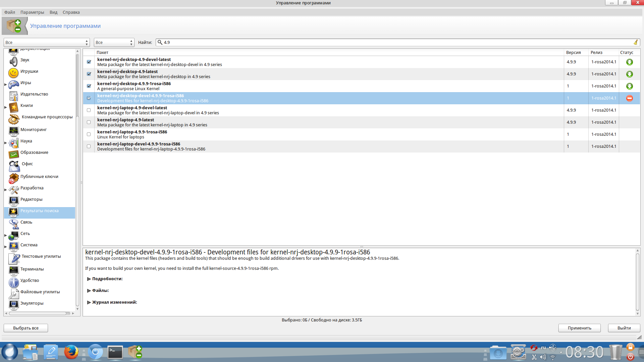Select the Терминалы category icon
Image resolution: width=644 pixels, height=362 pixels.
pos(13,270)
